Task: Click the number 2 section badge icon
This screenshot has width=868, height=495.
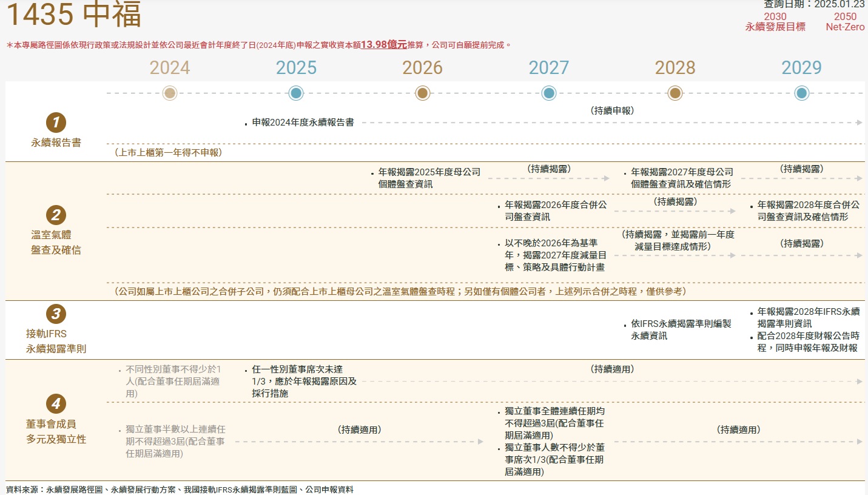Action: coord(56,215)
